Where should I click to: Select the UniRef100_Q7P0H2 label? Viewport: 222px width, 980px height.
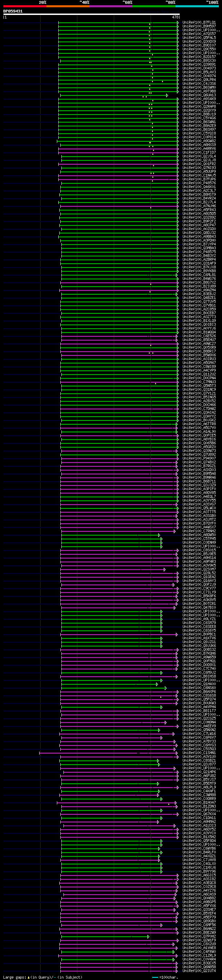(199, 937)
